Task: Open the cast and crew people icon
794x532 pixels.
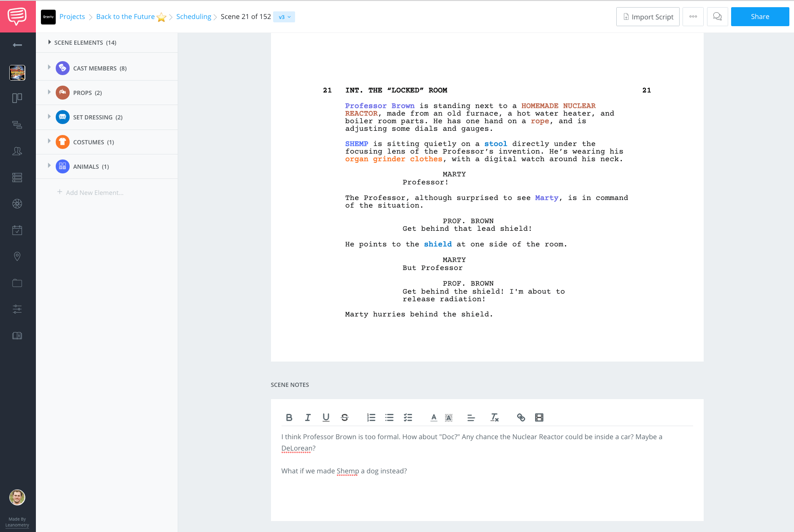Action: pos(17,151)
